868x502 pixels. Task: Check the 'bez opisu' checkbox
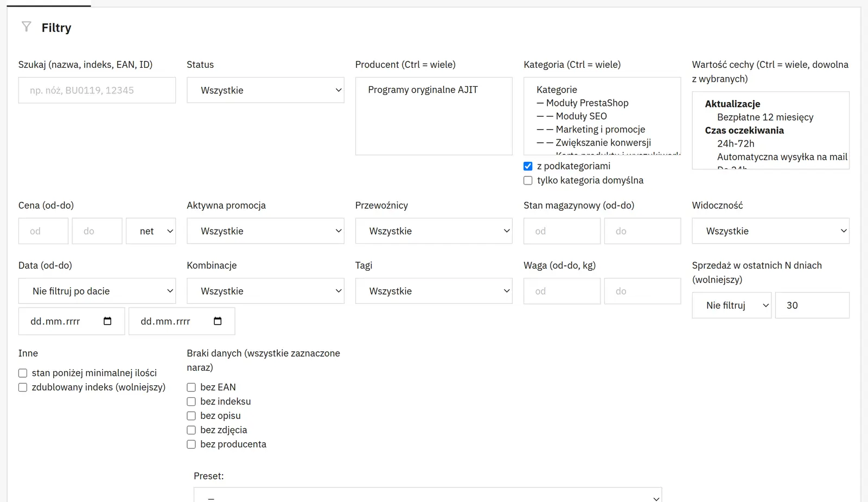(x=191, y=416)
